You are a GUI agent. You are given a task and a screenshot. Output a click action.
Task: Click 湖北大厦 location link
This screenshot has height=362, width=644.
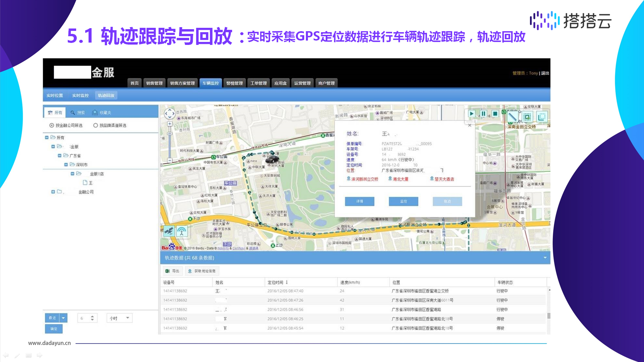398,179
